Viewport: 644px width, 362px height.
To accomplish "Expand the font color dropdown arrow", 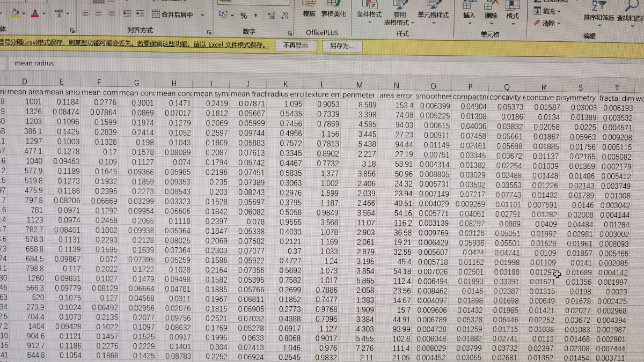I will [x=44, y=13].
